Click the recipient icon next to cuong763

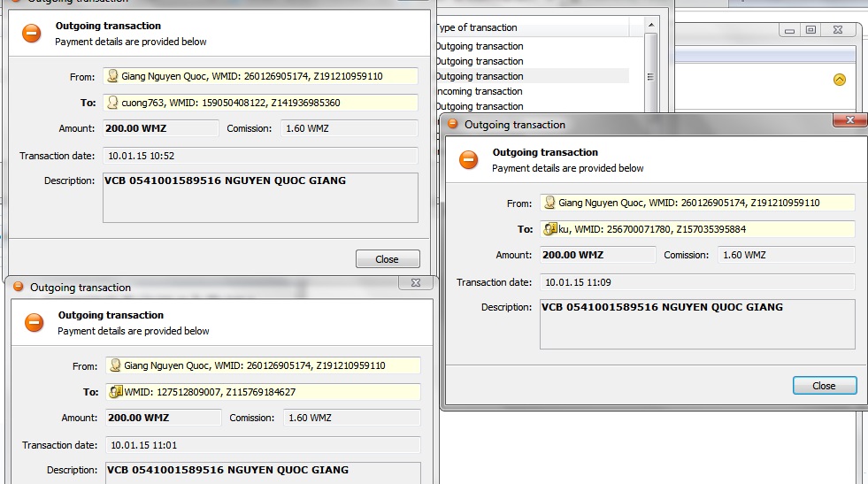click(112, 103)
